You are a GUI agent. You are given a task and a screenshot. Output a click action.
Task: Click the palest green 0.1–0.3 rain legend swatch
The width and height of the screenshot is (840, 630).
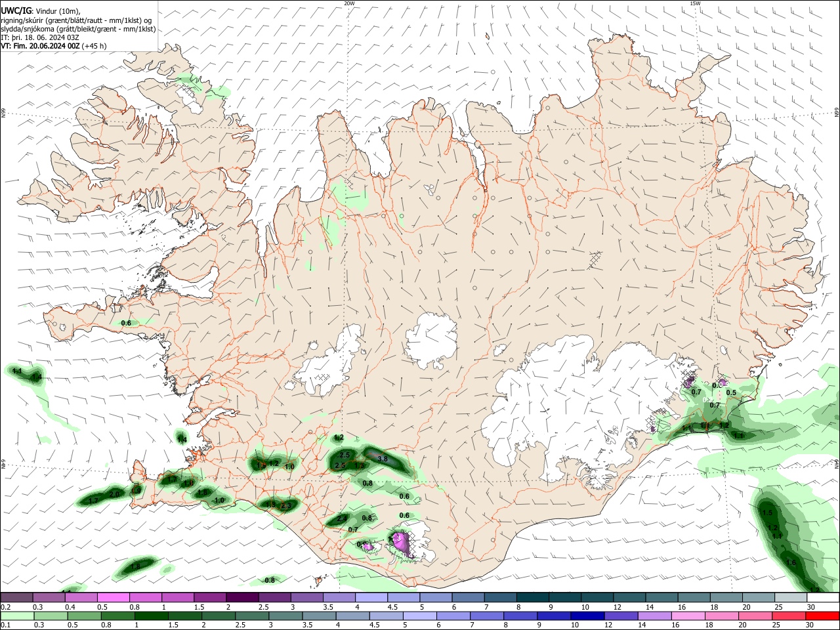pyautogui.click(x=17, y=616)
